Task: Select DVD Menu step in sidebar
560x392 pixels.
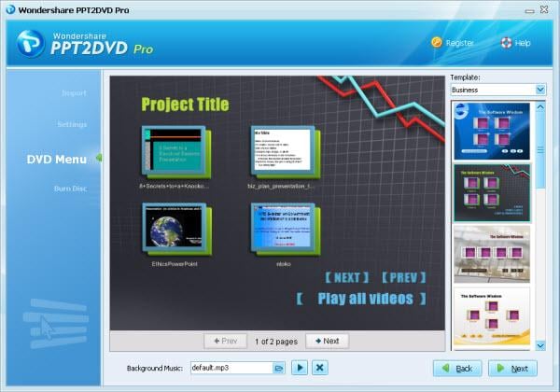Action: pos(56,160)
